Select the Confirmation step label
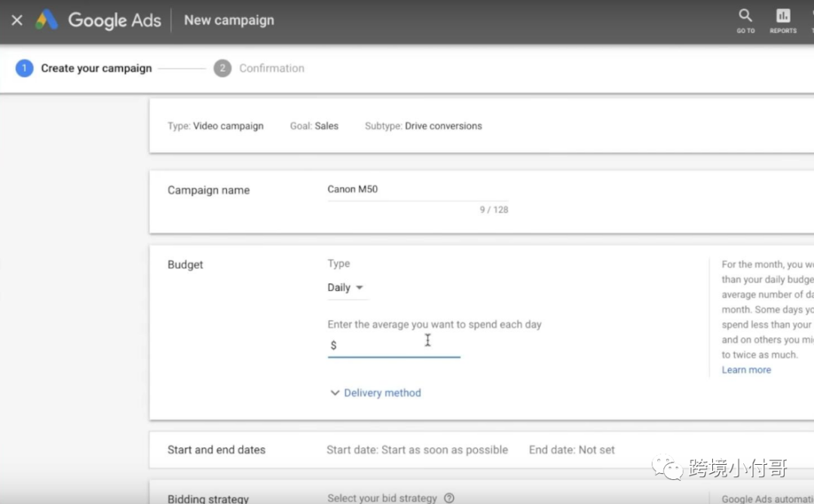This screenshot has height=504, width=814. tap(271, 69)
